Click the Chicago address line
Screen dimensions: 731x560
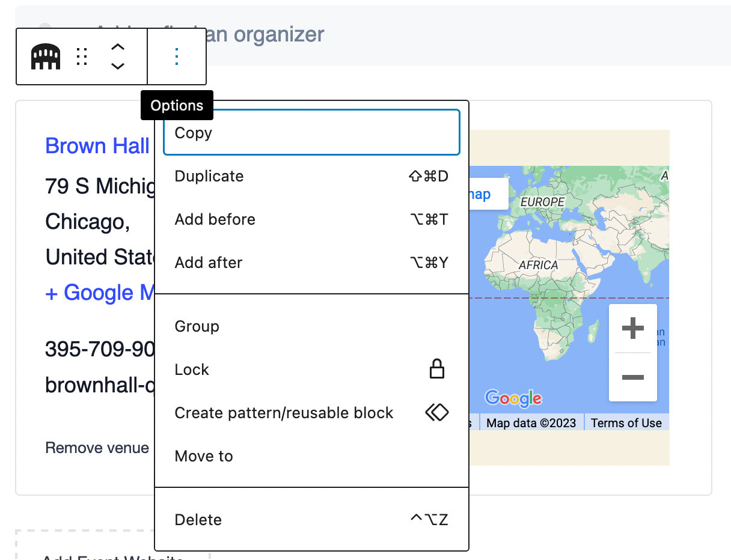tap(88, 222)
